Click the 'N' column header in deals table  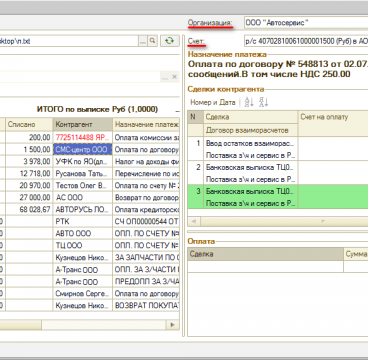[x=195, y=117]
